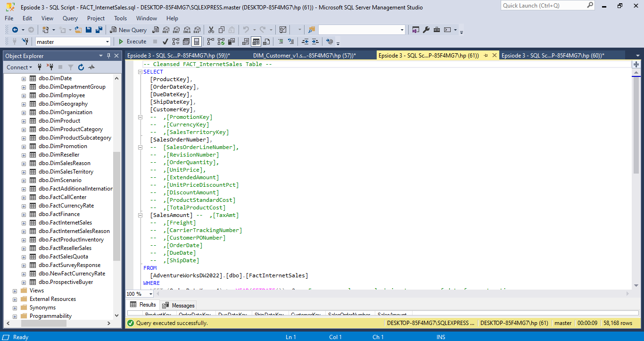
Task: Open the Help menu
Action: 172,18
